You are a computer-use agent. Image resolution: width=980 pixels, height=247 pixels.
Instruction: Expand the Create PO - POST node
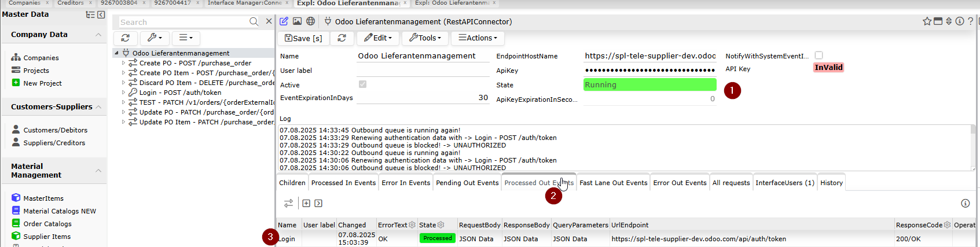123,63
